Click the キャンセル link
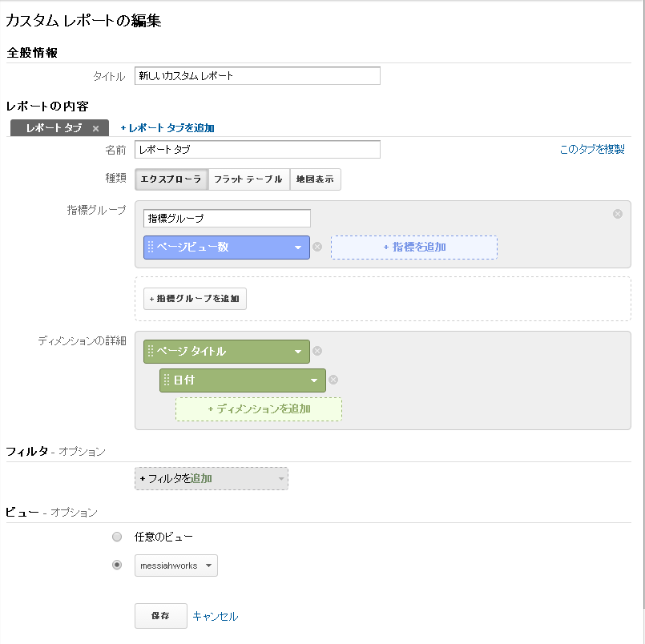 pyautogui.click(x=216, y=616)
